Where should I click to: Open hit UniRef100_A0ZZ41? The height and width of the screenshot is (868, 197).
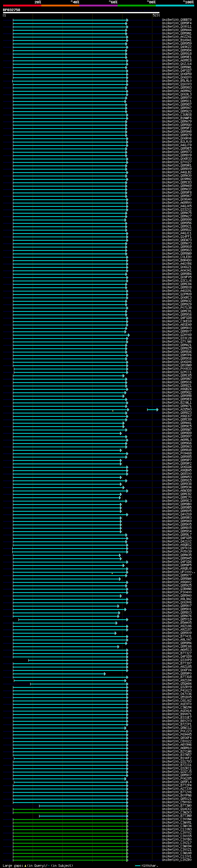[x=177, y=37]
